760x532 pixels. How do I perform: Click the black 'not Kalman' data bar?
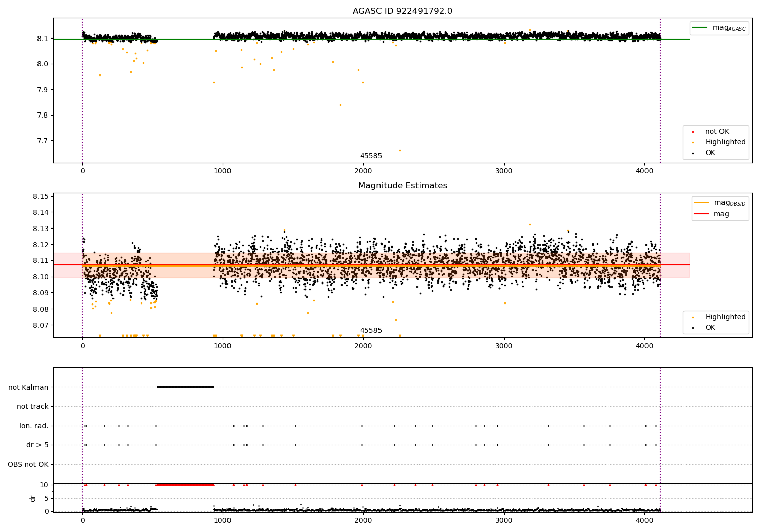pyautogui.click(x=185, y=387)
